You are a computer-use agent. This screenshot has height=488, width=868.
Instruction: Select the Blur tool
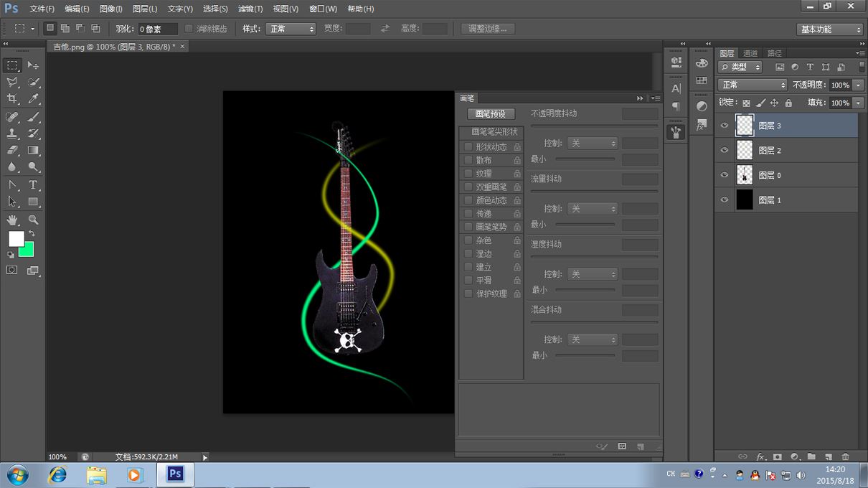tap(12, 167)
